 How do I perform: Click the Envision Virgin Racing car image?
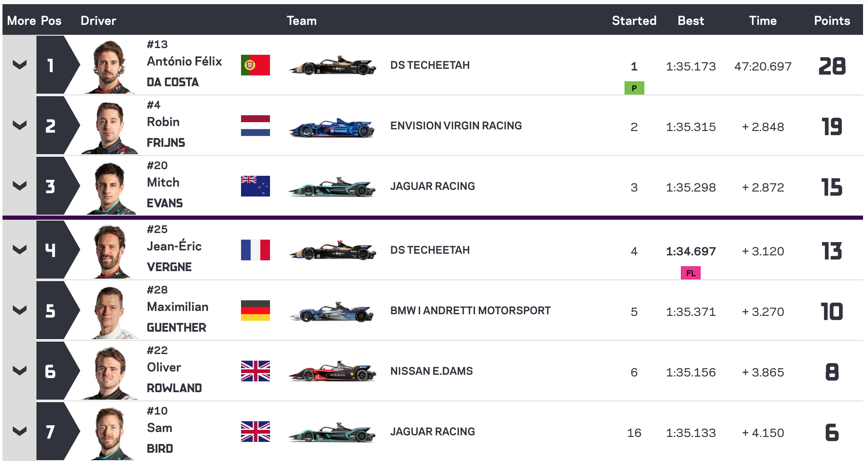click(x=332, y=128)
